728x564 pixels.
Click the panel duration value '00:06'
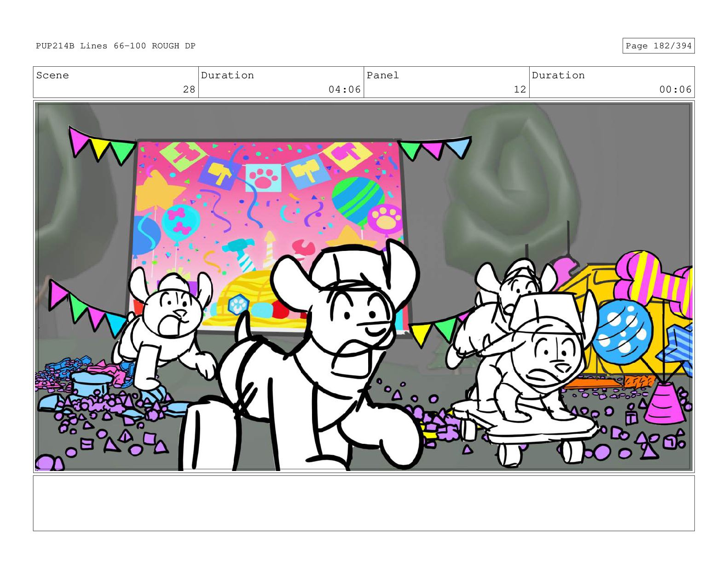(676, 89)
